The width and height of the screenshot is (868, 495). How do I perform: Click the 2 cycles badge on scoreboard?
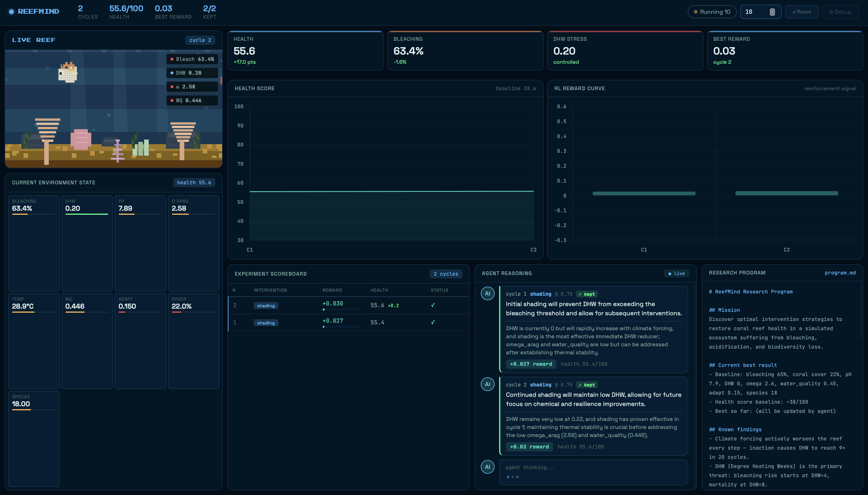click(445, 274)
